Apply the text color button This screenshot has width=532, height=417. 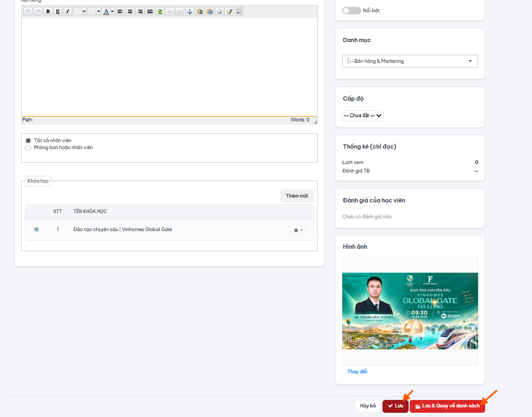pyautogui.click(x=106, y=12)
